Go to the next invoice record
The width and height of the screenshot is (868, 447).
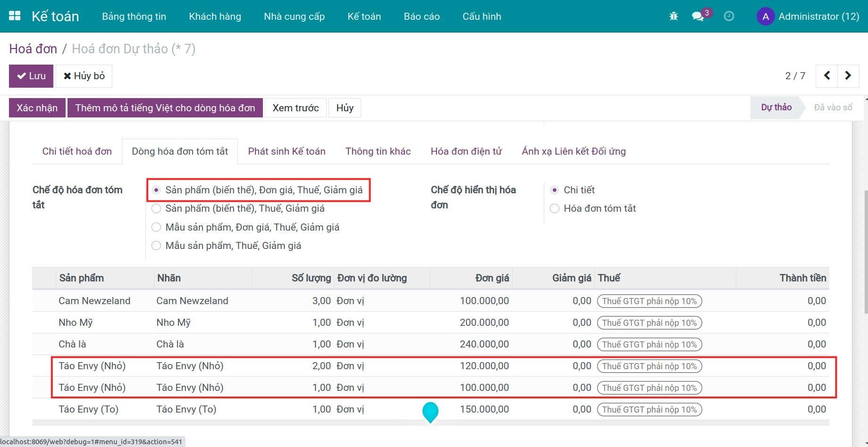(x=848, y=76)
